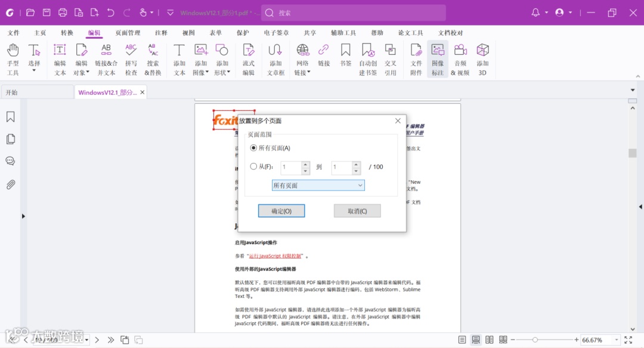
Task: Click the zoom out minus button
Action: pyautogui.click(x=513, y=340)
